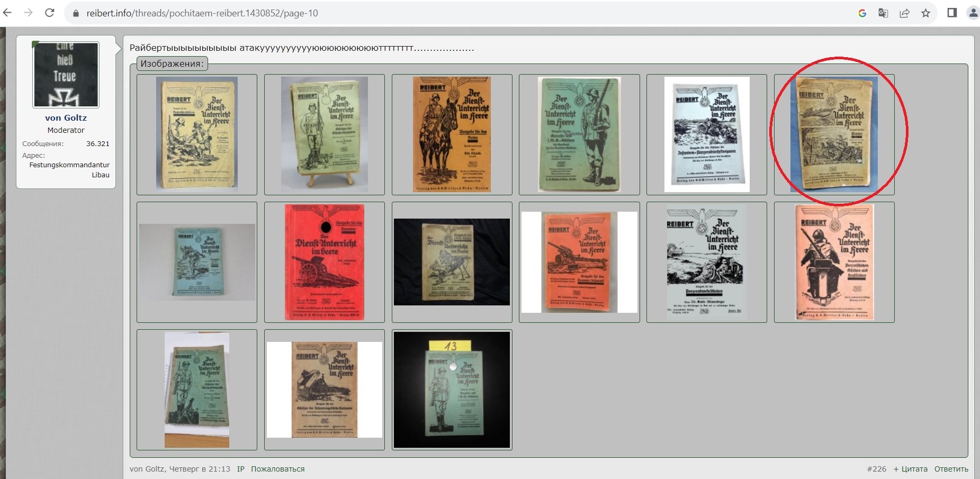Open the browser profile icon
The height and width of the screenshot is (479, 980).
[973, 13]
